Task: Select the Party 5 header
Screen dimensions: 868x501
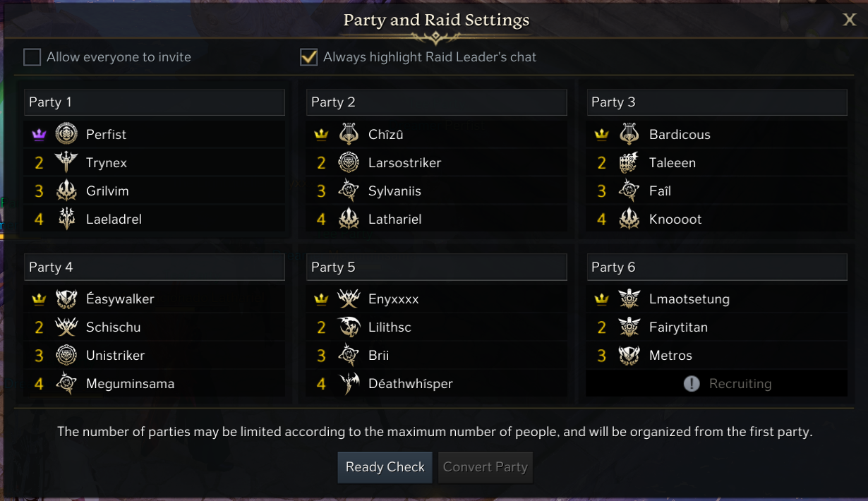Action: (x=437, y=267)
